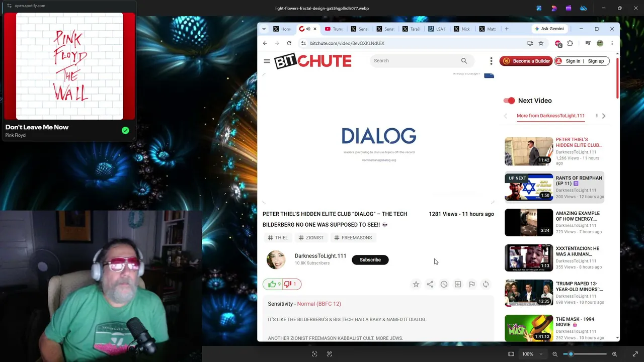Bookmark this page with Chrome star
Screen dimensions: 644x362
(x=541, y=43)
